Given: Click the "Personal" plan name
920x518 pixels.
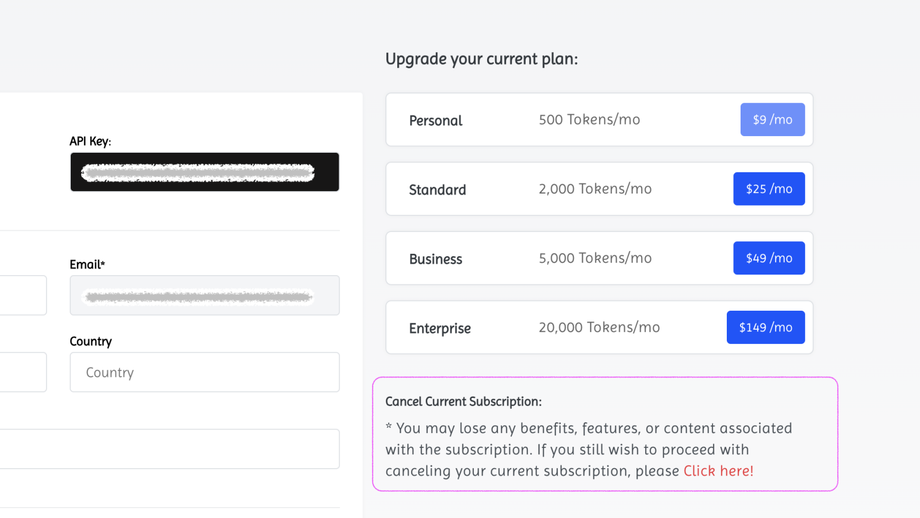Looking at the screenshot, I should [435, 121].
